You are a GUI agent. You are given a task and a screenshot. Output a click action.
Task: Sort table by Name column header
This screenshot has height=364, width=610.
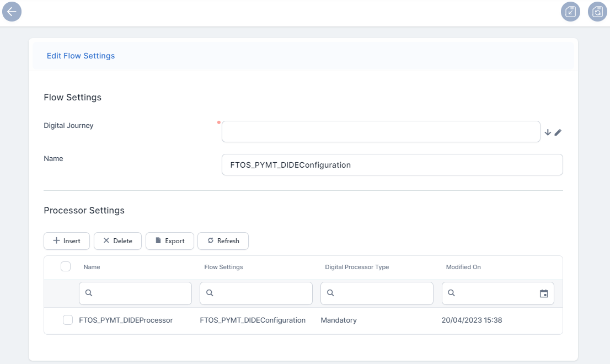[x=92, y=267]
